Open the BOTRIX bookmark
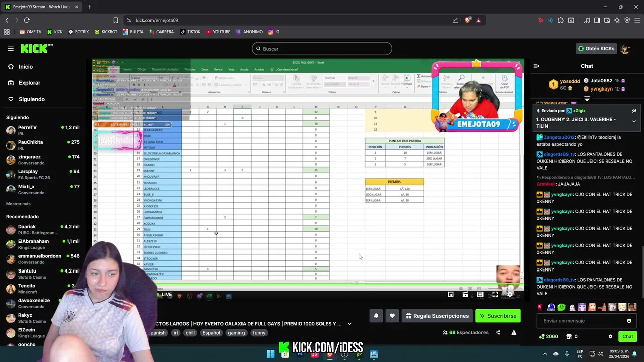Screen dimensions: 644x362 tap(78, 32)
